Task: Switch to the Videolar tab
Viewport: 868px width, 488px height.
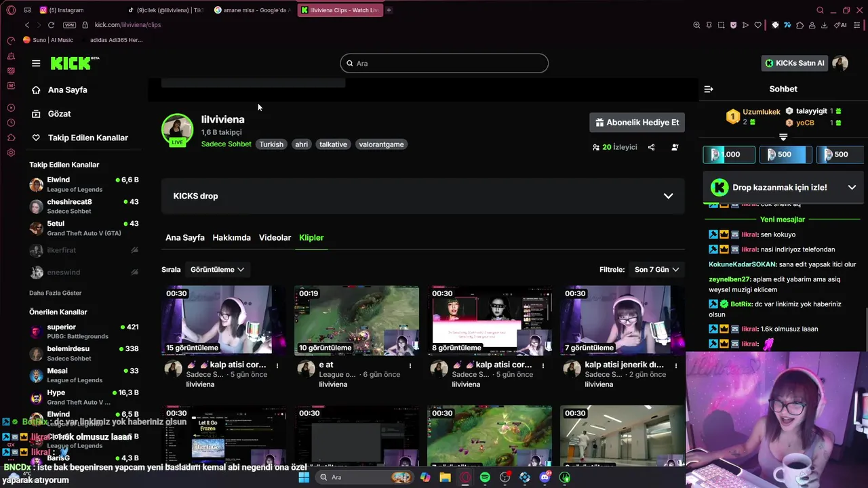Action: tap(275, 238)
